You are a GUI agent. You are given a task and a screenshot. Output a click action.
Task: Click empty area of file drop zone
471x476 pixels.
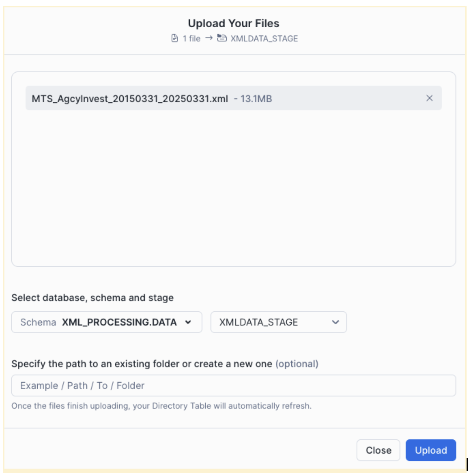233,188
